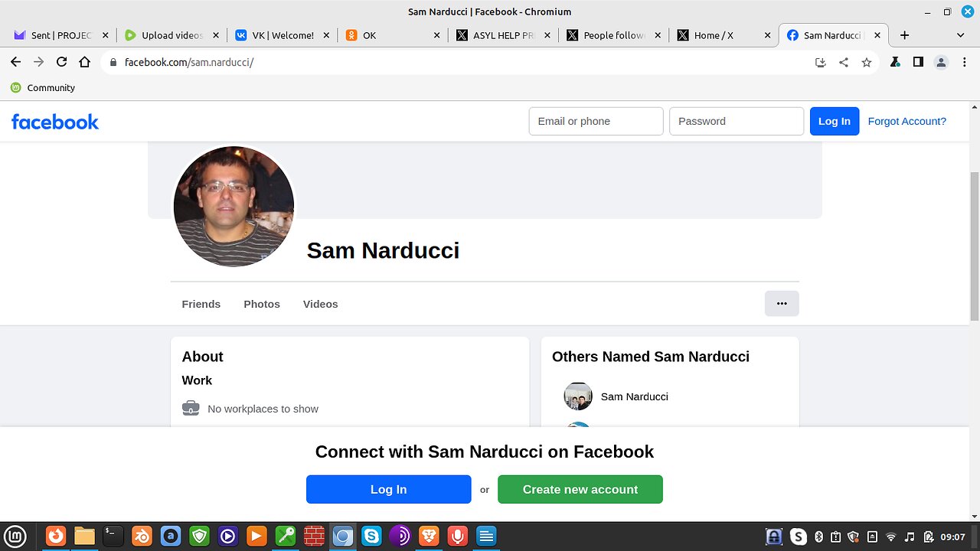Open the other Sam Narducci profile link
The height and width of the screenshot is (551, 980).
[635, 396]
